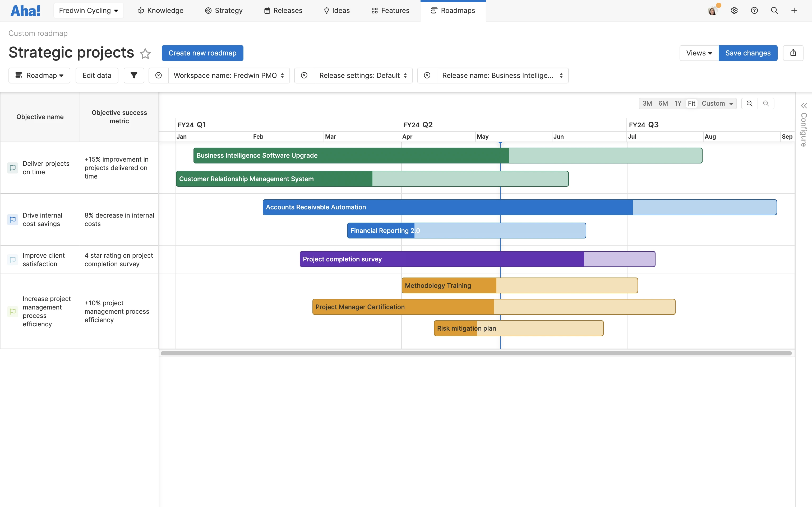Screen dimensions: 812x507
Task: Expand the Release settings Default dropdown
Action: 363,76
